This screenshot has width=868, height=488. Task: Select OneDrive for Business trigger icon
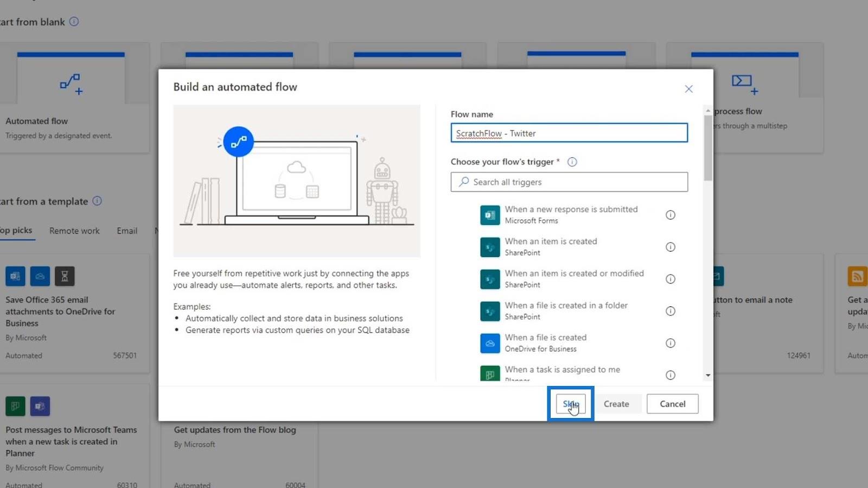point(490,343)
